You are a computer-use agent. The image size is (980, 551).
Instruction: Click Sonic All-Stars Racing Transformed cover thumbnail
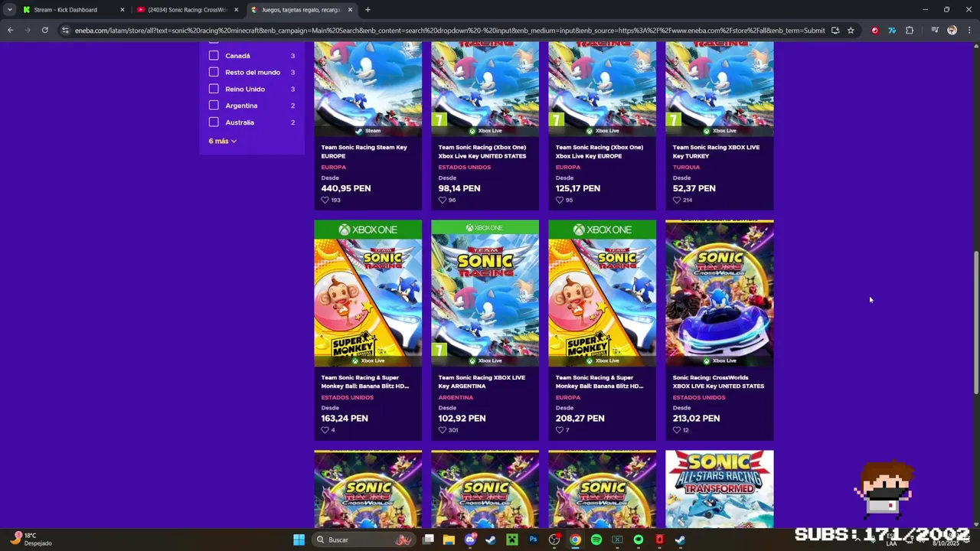719,488
